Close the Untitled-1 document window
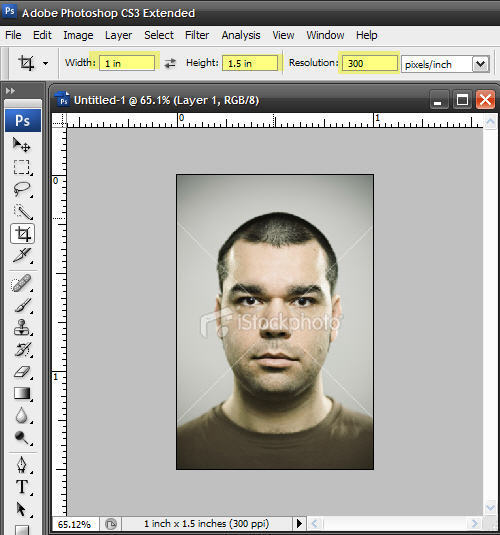This screenshot has height=535, width=500. pyautogui.click(x=485, y=100)
